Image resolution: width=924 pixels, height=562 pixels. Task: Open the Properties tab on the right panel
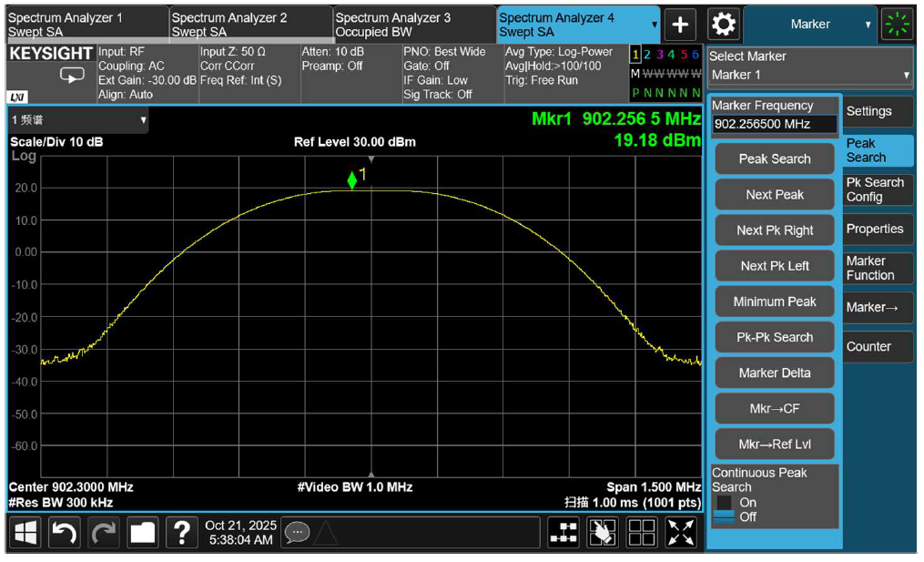pyautogui.click(x=877, y=229)
